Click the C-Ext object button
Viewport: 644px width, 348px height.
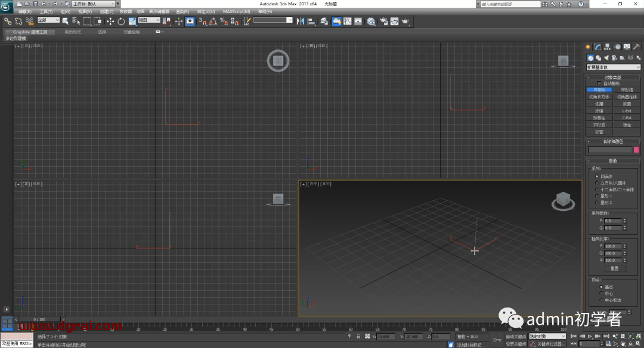point(627,118)
